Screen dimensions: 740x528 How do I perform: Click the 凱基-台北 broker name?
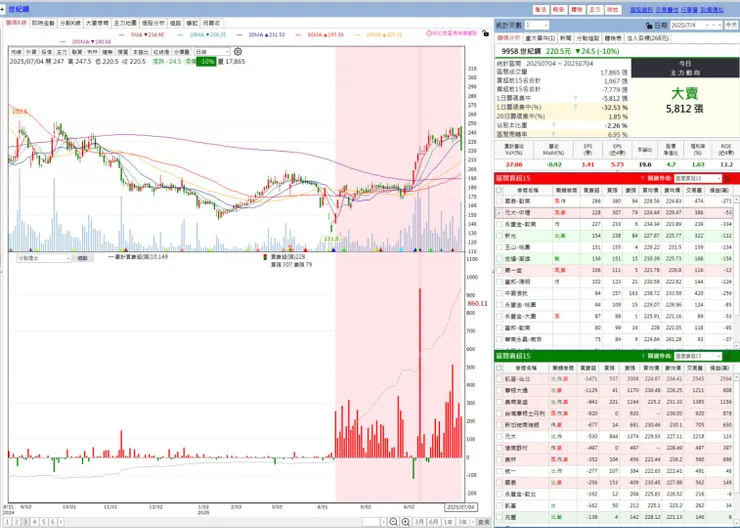[x=517, y=379]
